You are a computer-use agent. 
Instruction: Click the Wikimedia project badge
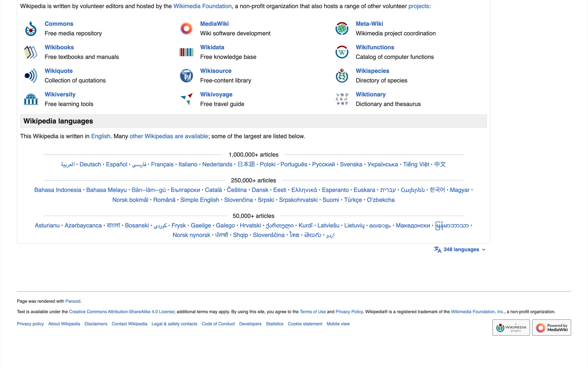pos(511,328)
